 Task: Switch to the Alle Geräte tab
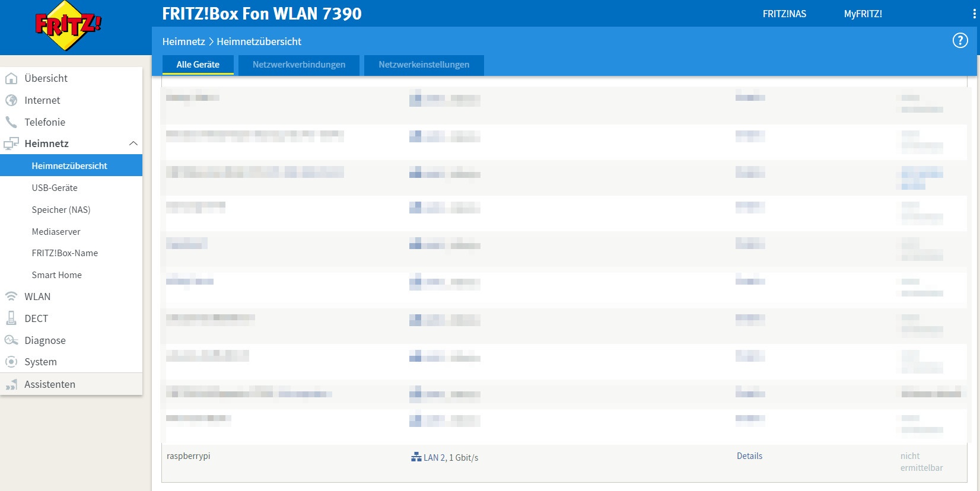tap(198, 65)
